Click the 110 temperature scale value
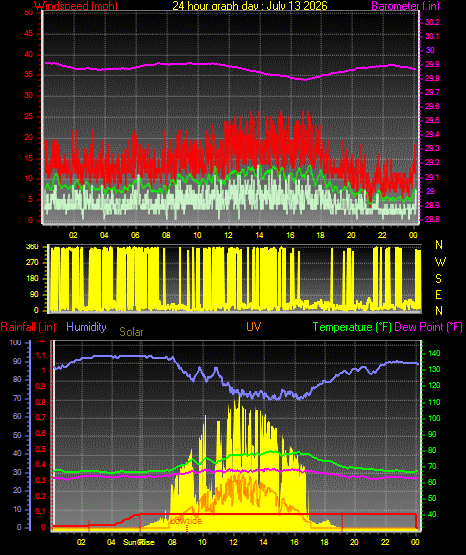The width and height of the screenshot is (466, 555). [434, 402]
